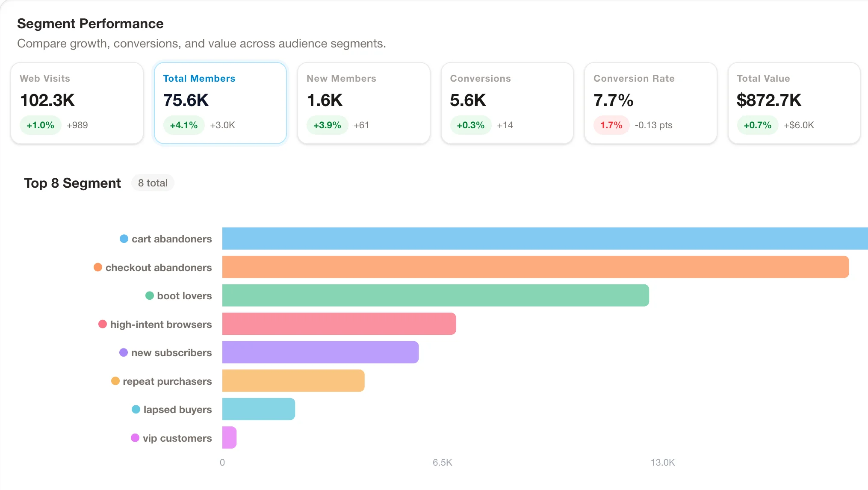Click the +989 Web Visits delta

77,125
